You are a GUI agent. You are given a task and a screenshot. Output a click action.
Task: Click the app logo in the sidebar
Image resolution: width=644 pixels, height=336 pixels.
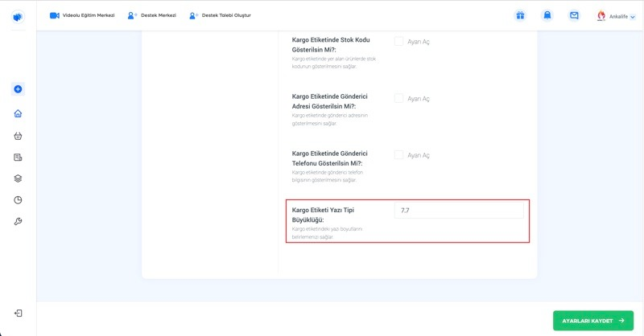[18, 17]
